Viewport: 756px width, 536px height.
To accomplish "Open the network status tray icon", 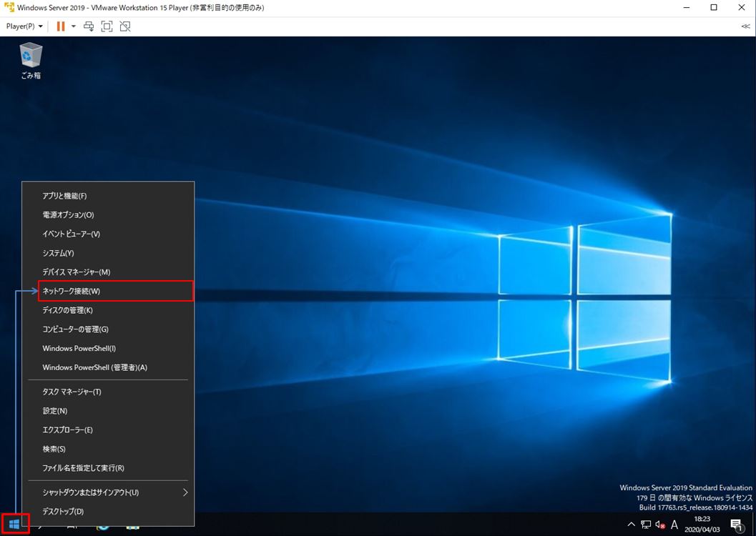I will tap(646, 525).
